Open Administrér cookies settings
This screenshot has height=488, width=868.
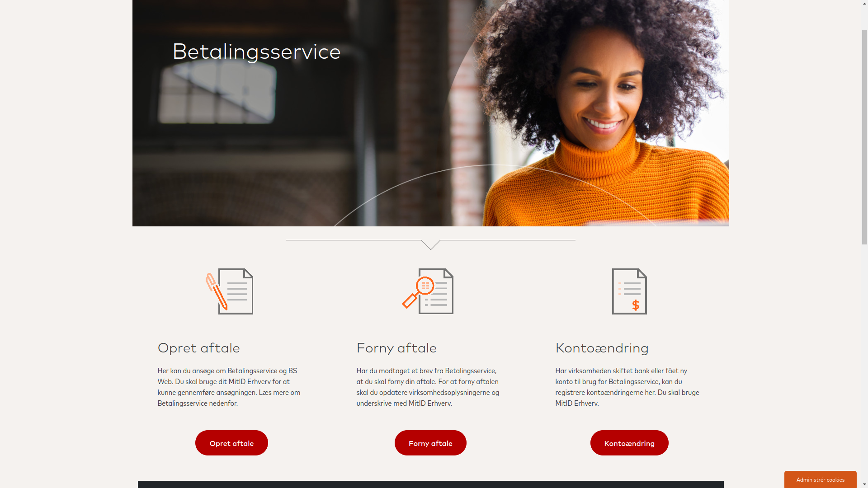point(820,479)
